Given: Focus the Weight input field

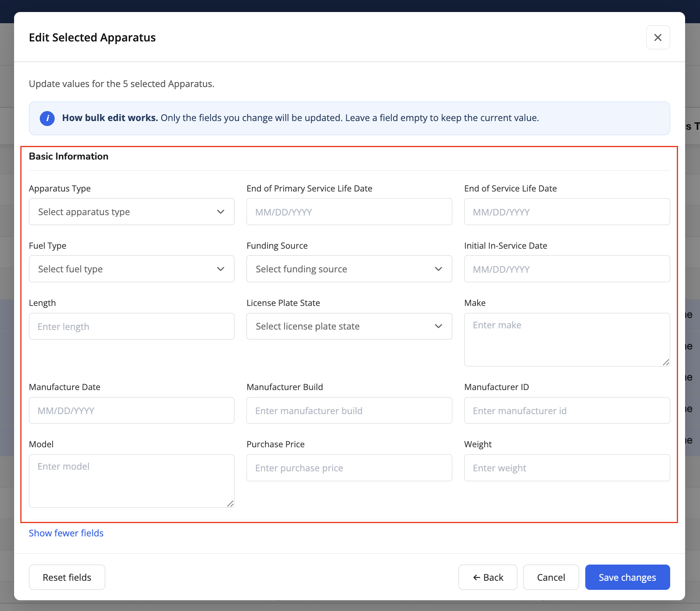Looking at the screenshot, I should 567,468.
